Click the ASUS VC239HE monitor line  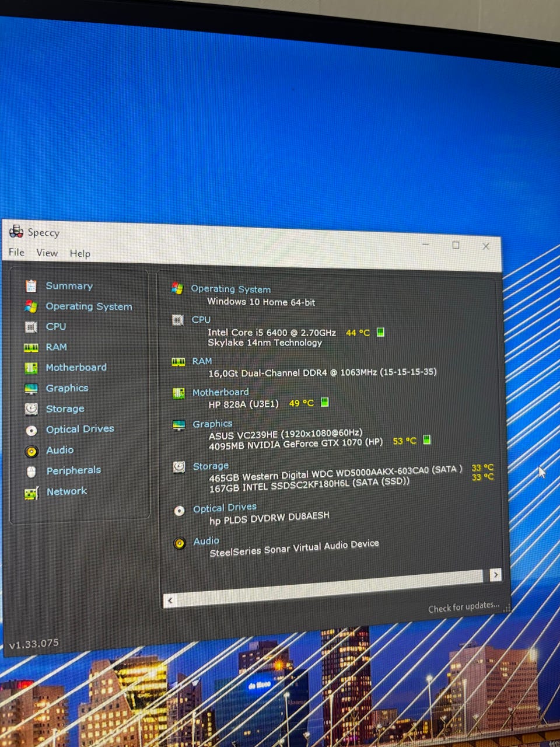click(286, 434)
